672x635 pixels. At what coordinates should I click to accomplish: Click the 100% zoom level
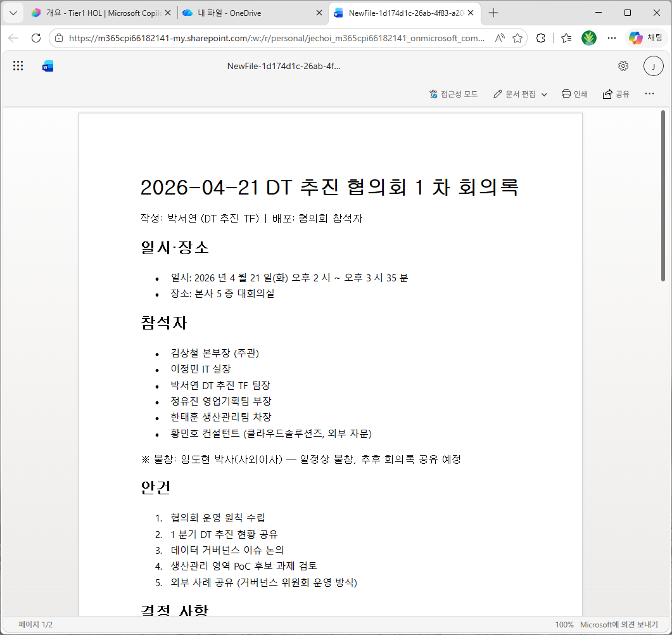(x=564, y=625)
